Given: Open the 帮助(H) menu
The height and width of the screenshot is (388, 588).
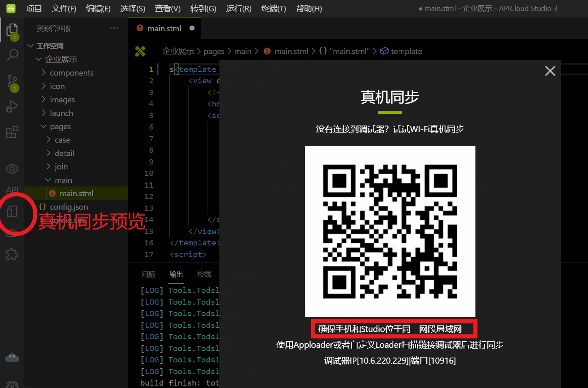Looking at the screenshot, I should 309,9.
